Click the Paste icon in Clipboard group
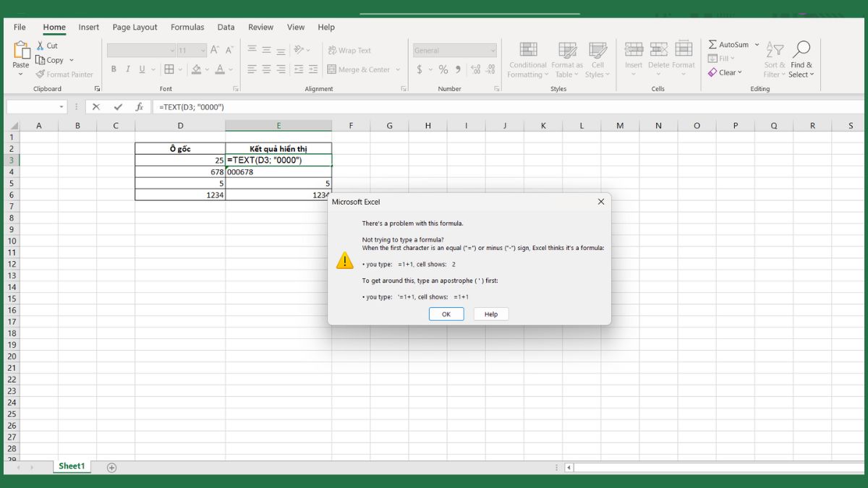 [x=21, y=53]
